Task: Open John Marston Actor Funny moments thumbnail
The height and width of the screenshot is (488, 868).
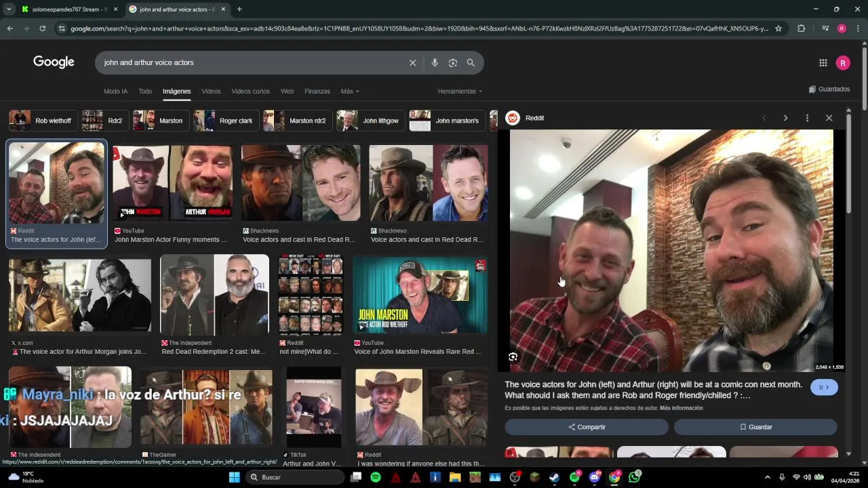Action: click(x=172, y=182)
